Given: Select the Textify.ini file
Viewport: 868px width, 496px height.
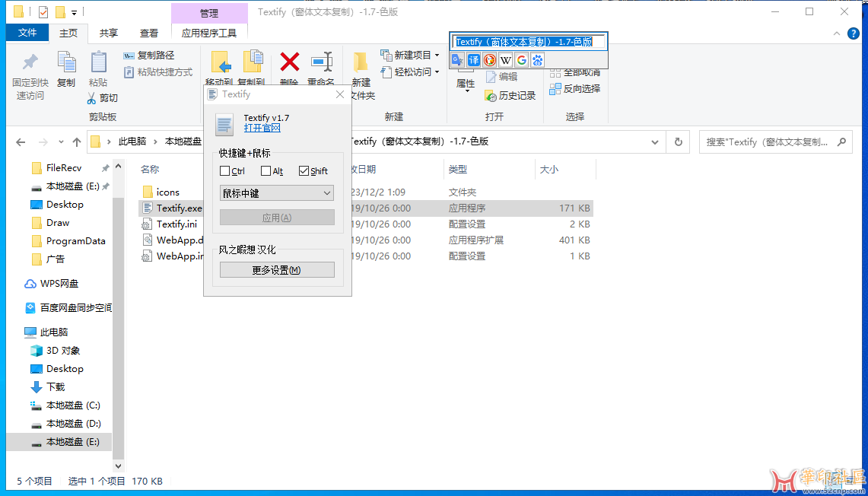Looking at the screenshot, I should 176,224.
